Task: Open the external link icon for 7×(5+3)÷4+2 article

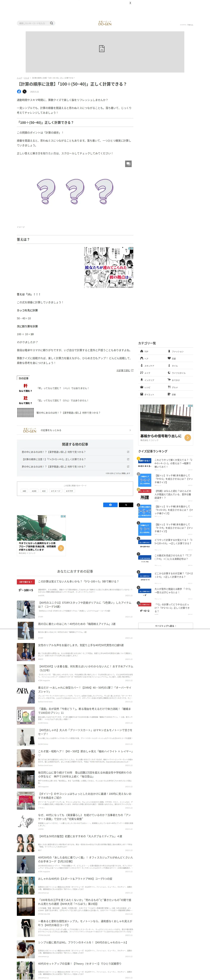Action: 128,459
